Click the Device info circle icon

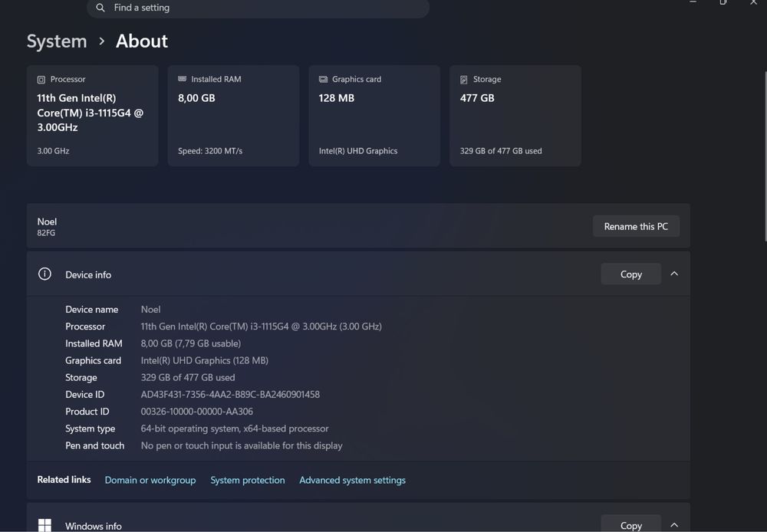[44, 274]
